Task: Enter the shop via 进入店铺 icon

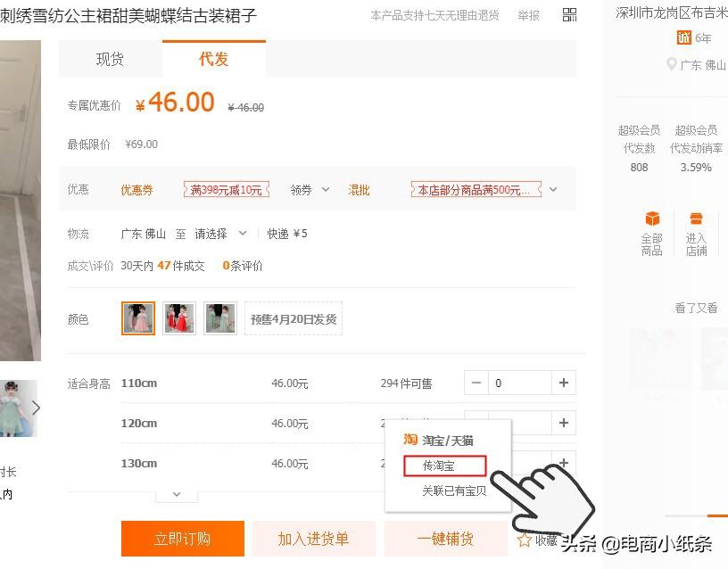Action: pos(697,225)
